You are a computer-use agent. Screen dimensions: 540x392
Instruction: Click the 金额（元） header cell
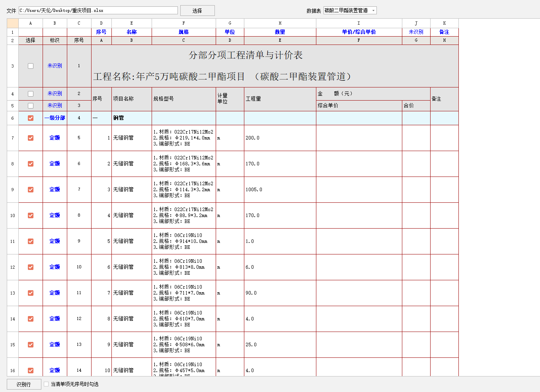click(x=373, y=94)
